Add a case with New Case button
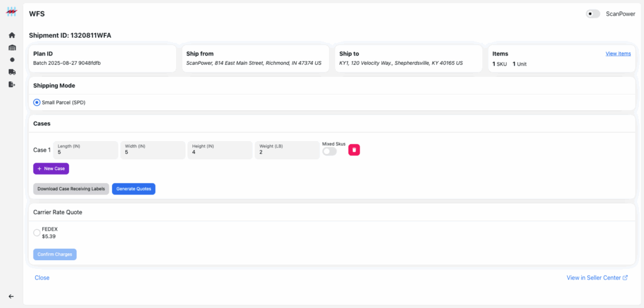This screenshot has height=308, width=644. click(x=51, y=169)
